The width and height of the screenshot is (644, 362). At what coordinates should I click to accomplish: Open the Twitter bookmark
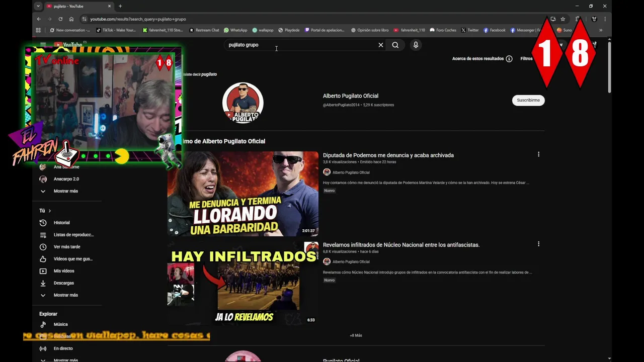click(x=470, y=30)
